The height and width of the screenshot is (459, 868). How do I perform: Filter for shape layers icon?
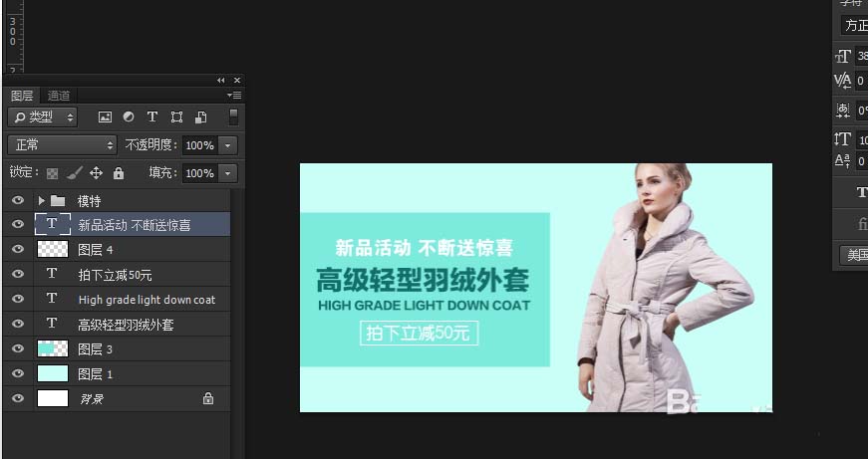[x=176, y=116]
